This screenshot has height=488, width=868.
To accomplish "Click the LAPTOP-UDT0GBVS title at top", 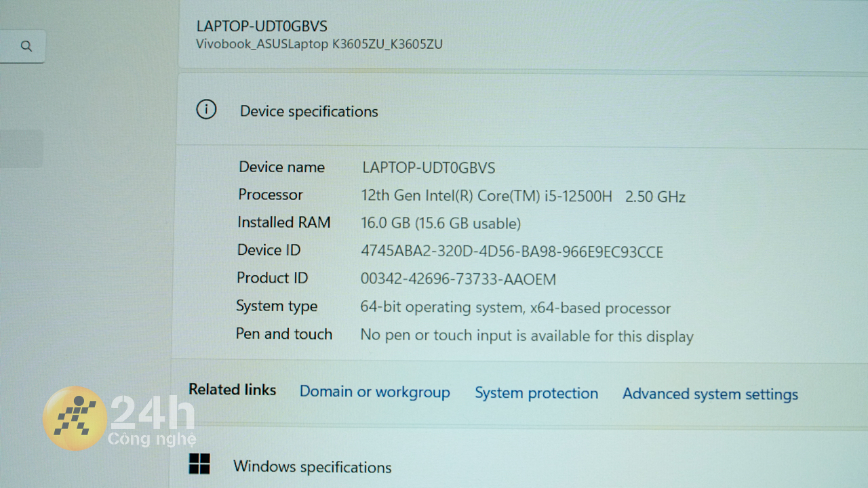I will tap(262, 26).
